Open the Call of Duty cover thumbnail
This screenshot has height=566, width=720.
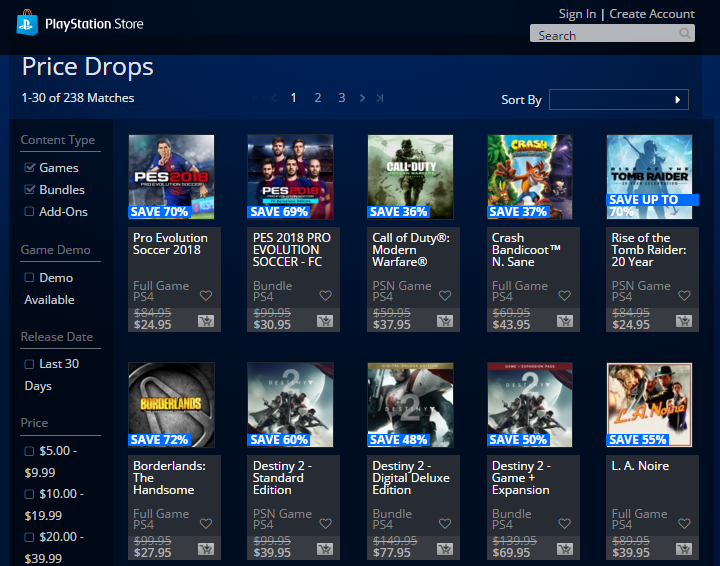coord(410,177)
